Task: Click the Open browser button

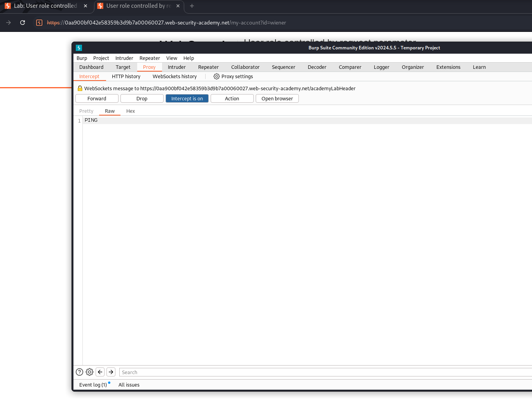Action: tap(277, 99)
